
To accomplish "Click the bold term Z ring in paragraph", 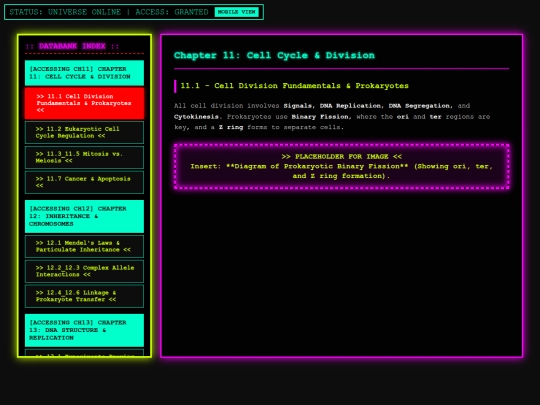I will tap(231, 127).
